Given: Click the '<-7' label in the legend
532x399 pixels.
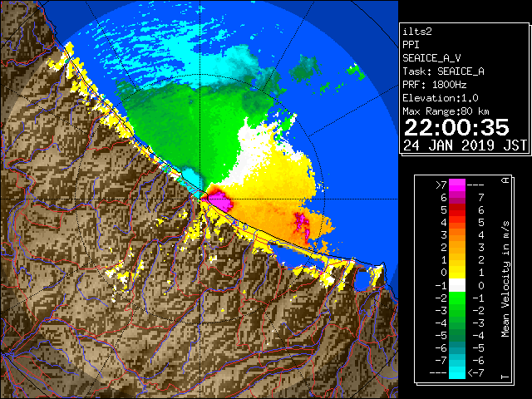Looking at the screenshot, I should [475, 373].
